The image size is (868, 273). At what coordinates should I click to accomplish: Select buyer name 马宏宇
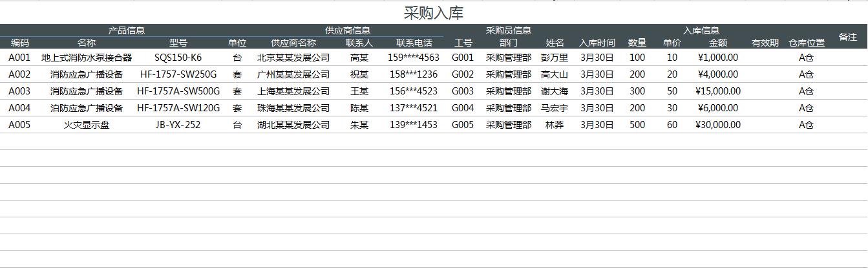[x=555, y=108]
